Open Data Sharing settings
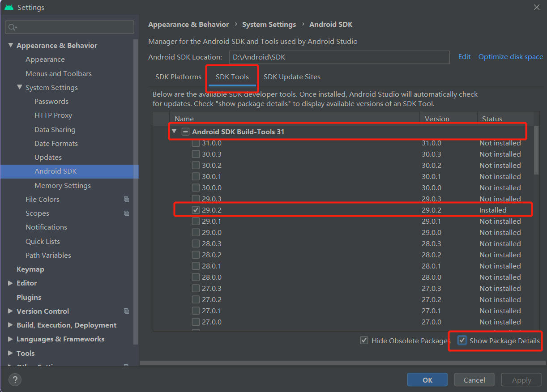 [55, 130]
